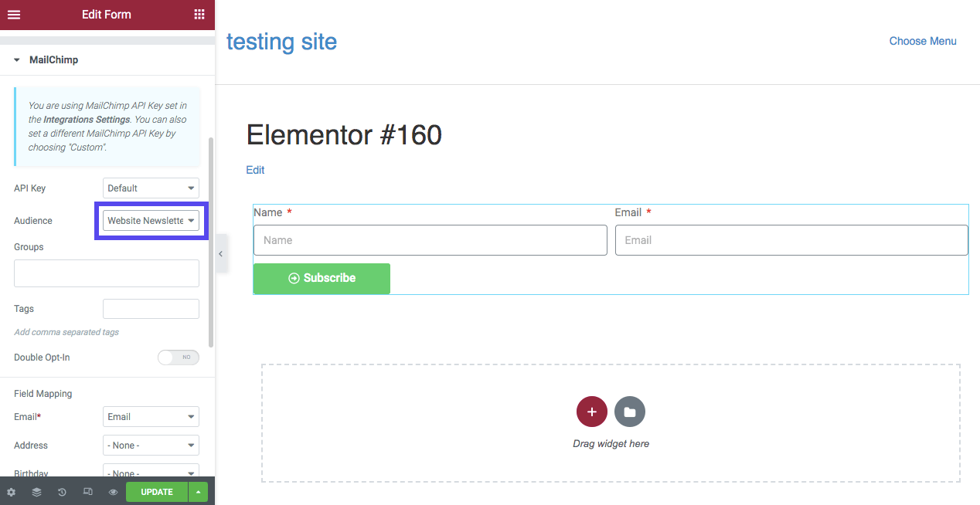Click inside the Tags input field
Viewport: 980px width, 505px height.
(151, 308)
